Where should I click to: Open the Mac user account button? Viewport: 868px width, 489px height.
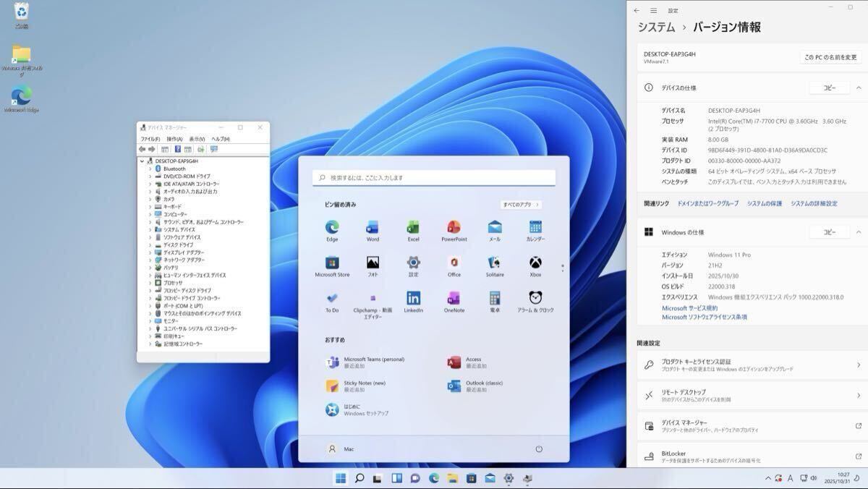coord(340,449)
